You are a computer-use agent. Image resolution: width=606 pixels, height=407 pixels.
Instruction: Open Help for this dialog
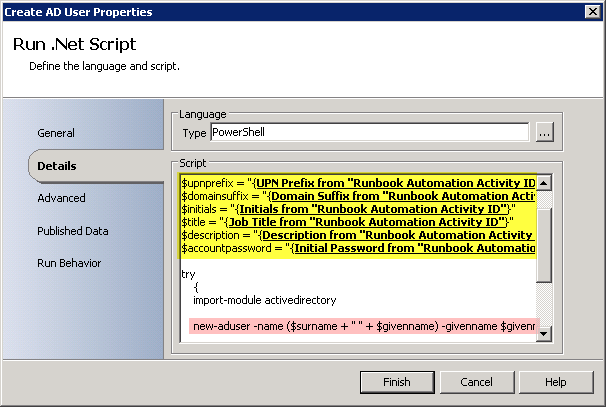coord(555,382)
